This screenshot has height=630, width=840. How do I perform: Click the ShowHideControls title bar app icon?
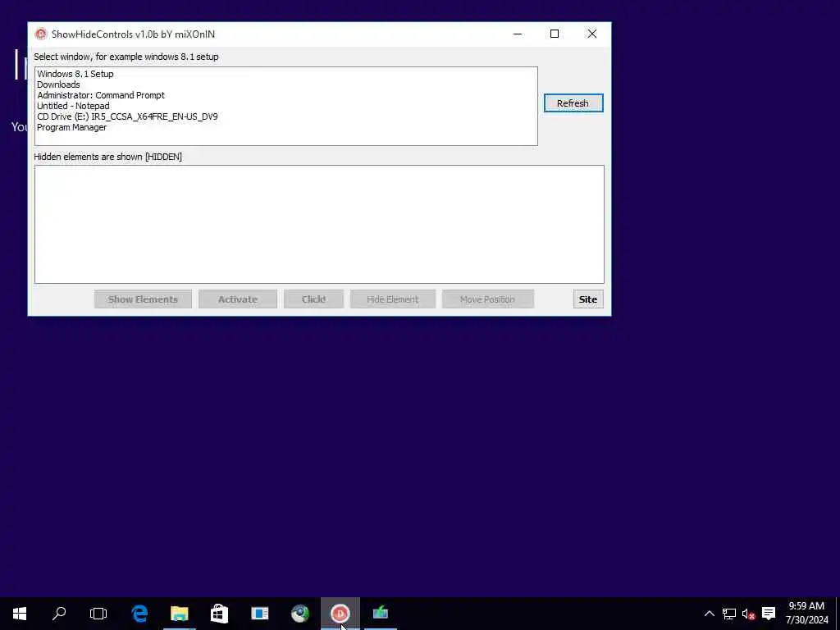click(41, 34)
